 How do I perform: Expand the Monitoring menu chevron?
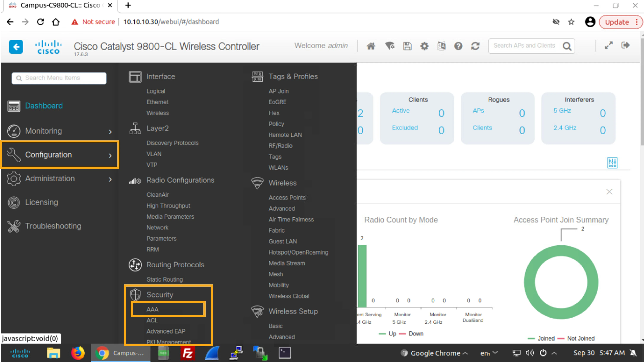pos(110,132)
